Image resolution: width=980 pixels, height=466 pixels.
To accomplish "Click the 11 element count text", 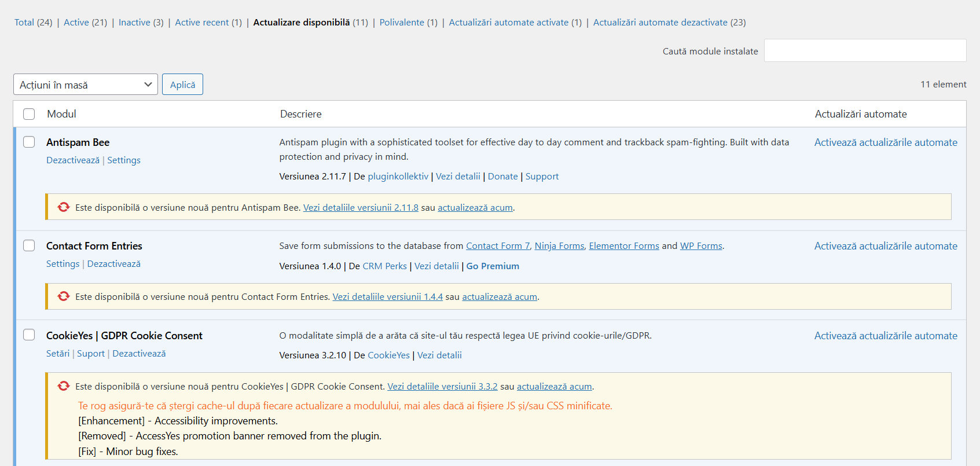I will tap(944, 85).
